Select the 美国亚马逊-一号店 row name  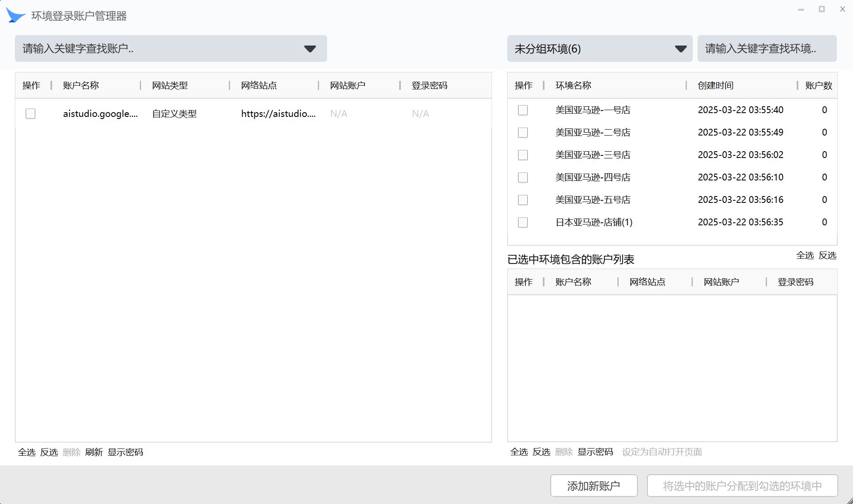pos(593,110)
